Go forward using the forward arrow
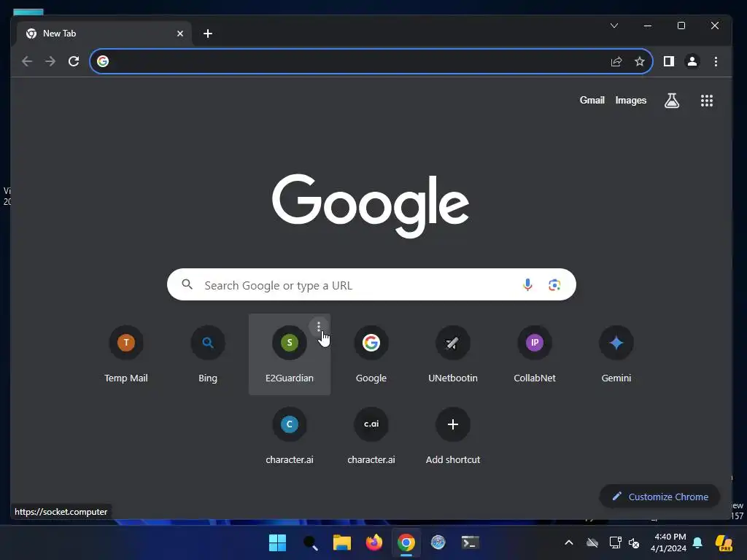This screenshot has height=560, width=747. click(50, 61)
